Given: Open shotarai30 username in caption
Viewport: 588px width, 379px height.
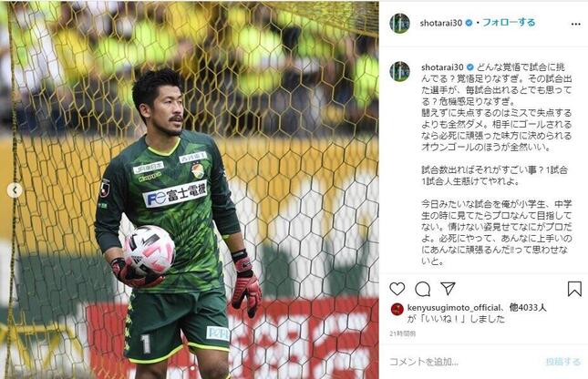Looking at the screenshot, I should click(x=442, y=67).
